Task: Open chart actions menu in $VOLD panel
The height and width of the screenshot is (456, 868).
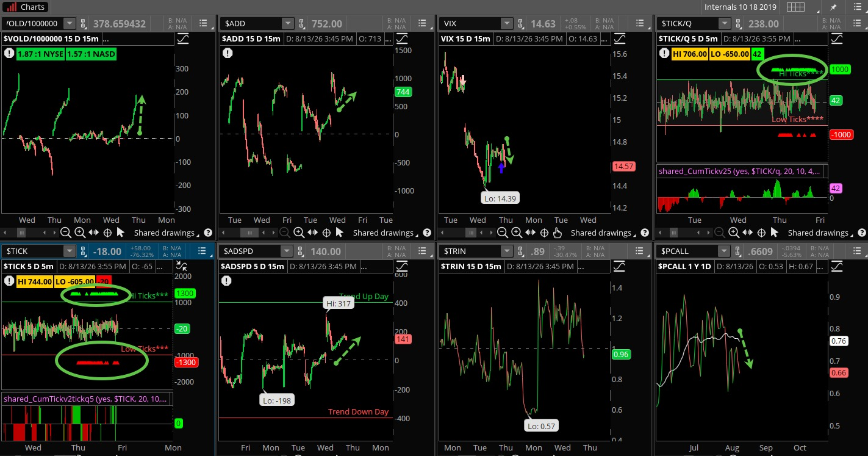Action: [203, 24]
